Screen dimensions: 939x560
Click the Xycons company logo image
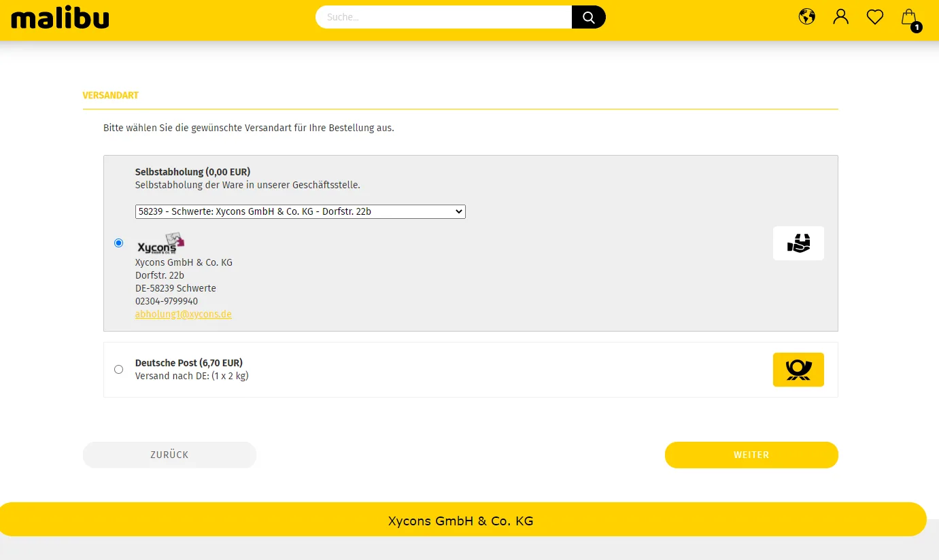click(160, 244)
